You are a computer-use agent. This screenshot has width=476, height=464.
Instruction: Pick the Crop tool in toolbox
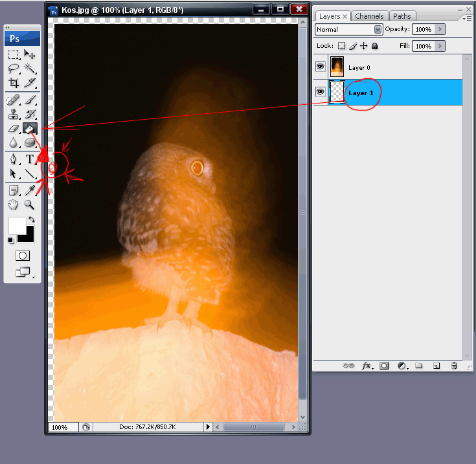pyautogui.click(x=14, y=83)
